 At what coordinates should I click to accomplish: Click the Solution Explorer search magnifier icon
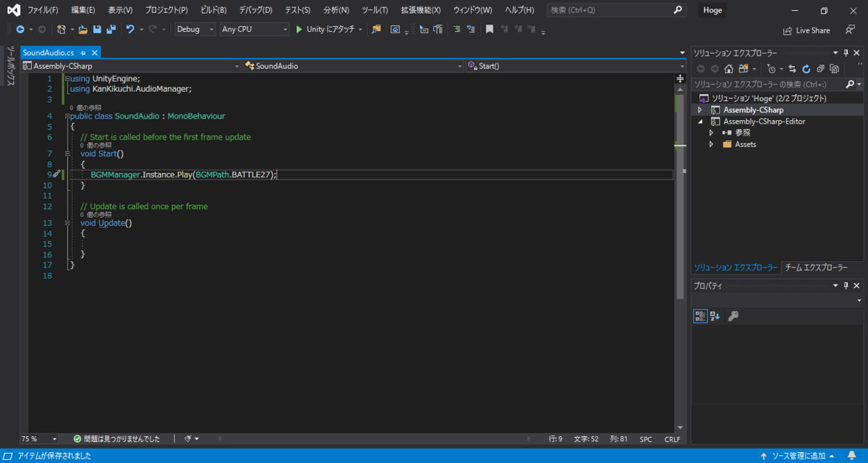click(849, 84)
